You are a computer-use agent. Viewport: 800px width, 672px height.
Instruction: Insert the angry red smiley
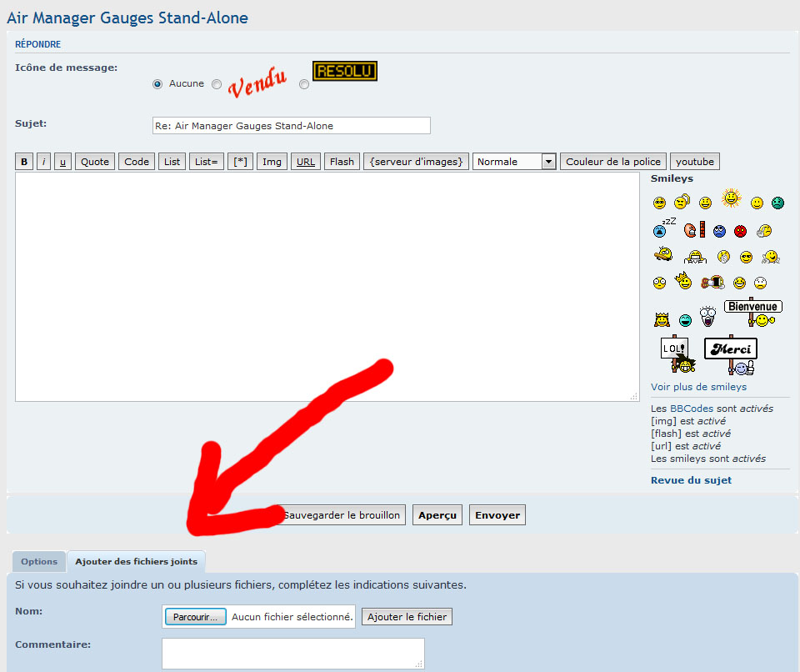pyautogui.click(x=741, y=231)
